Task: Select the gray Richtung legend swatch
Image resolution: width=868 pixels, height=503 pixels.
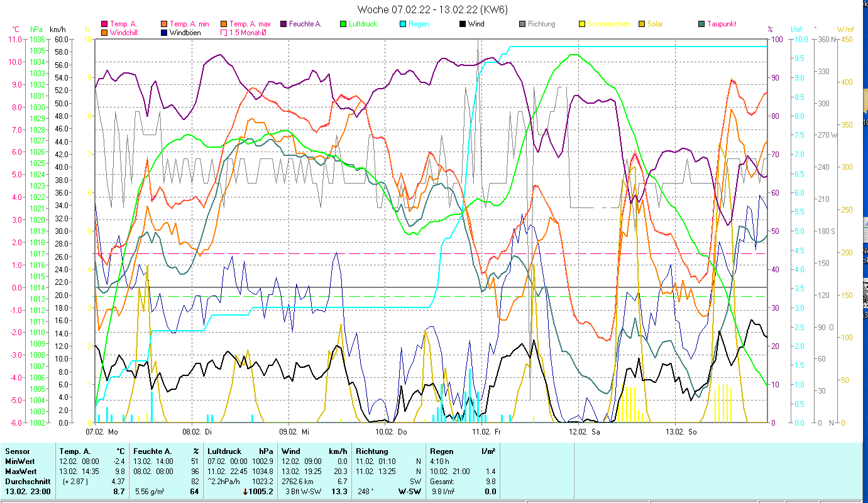Action: click(x=522, y=24)
